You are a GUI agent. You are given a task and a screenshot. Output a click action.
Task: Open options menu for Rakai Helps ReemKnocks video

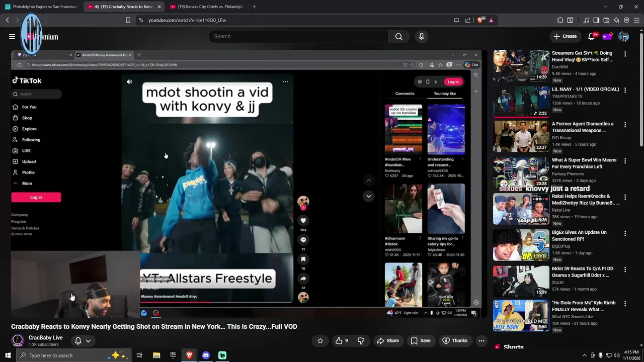tap(625, 197)
